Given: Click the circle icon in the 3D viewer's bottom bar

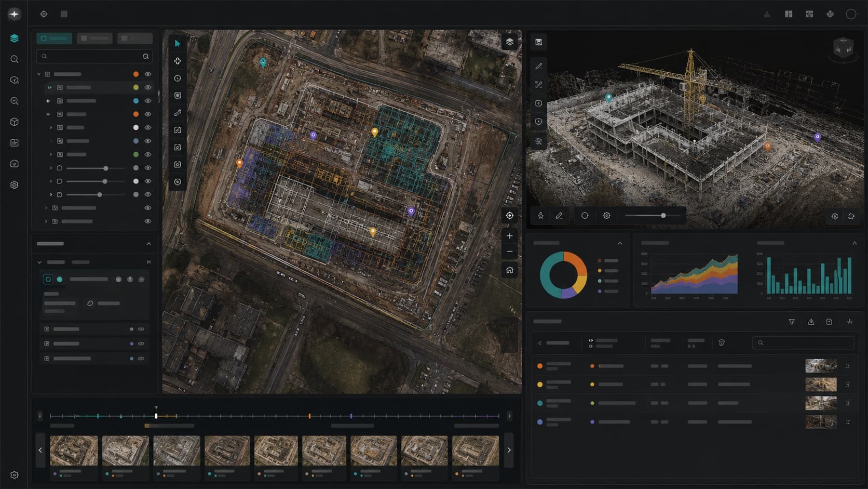Looking at the screenshot, I should tap(585, 216).
